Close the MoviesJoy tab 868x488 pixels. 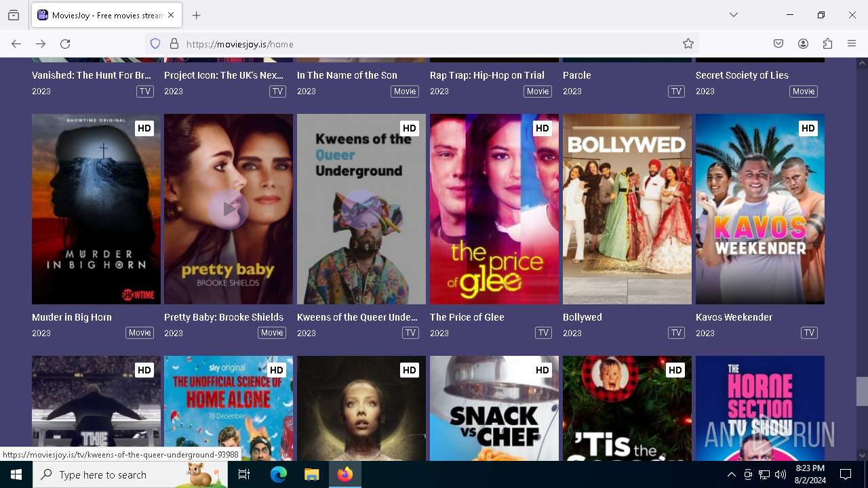tap(171, 15)
